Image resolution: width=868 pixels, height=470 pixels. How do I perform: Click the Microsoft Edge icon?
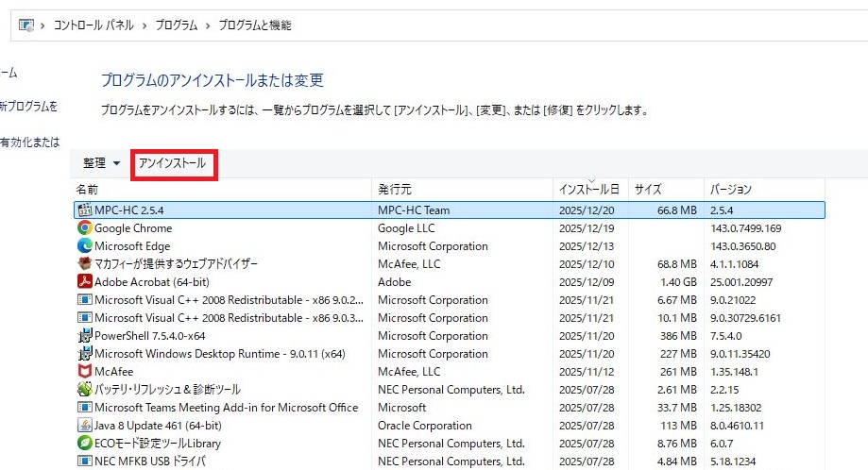(84, 245)
